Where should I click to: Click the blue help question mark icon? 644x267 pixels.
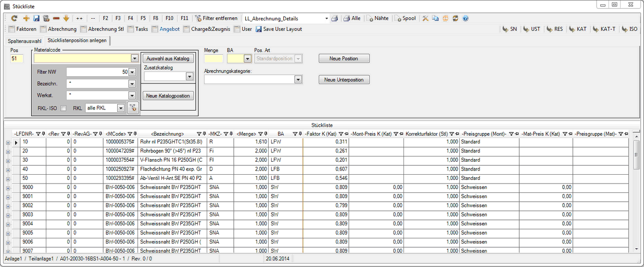pyautogui.click(x=465, y=18)
